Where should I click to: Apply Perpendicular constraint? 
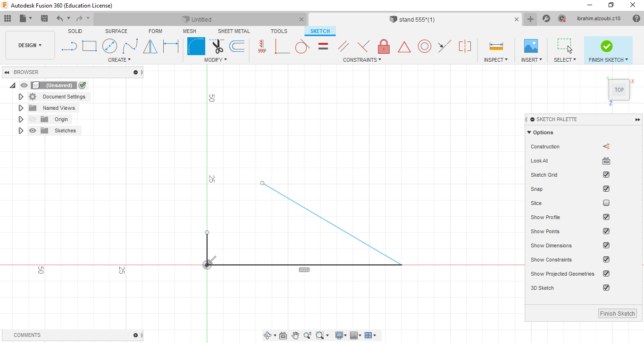coord(363,46)
